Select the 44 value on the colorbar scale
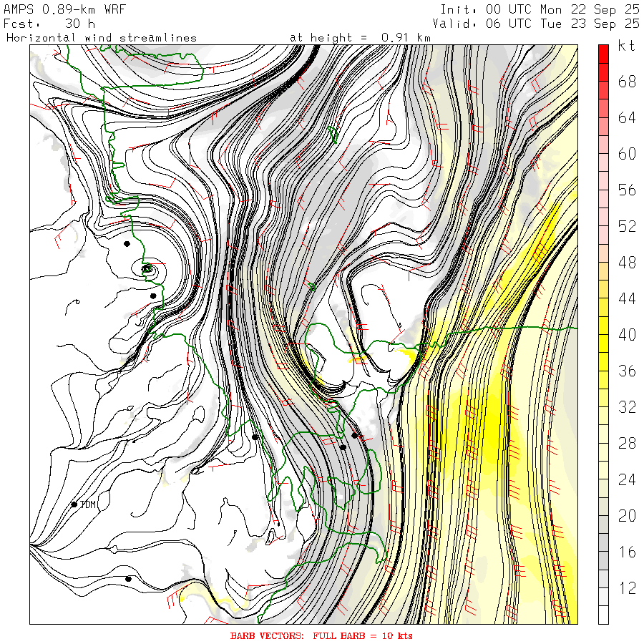Screen dimensions: 644x644 [627, 298]
